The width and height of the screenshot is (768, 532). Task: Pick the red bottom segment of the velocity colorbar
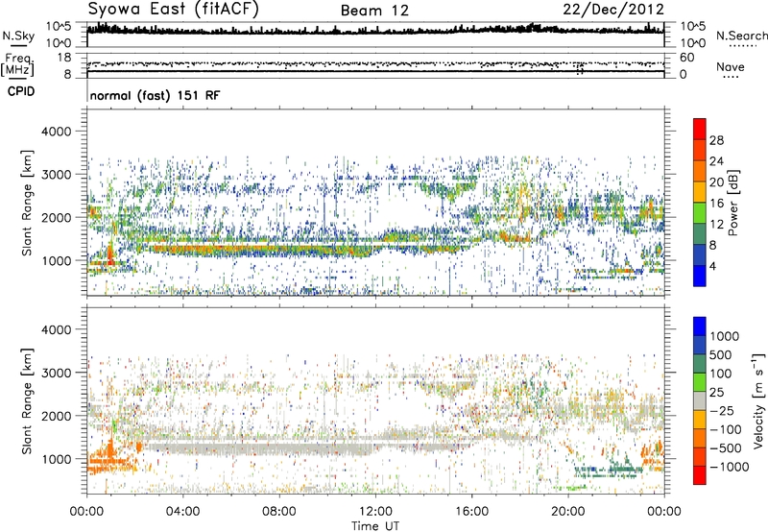point(700,475)
